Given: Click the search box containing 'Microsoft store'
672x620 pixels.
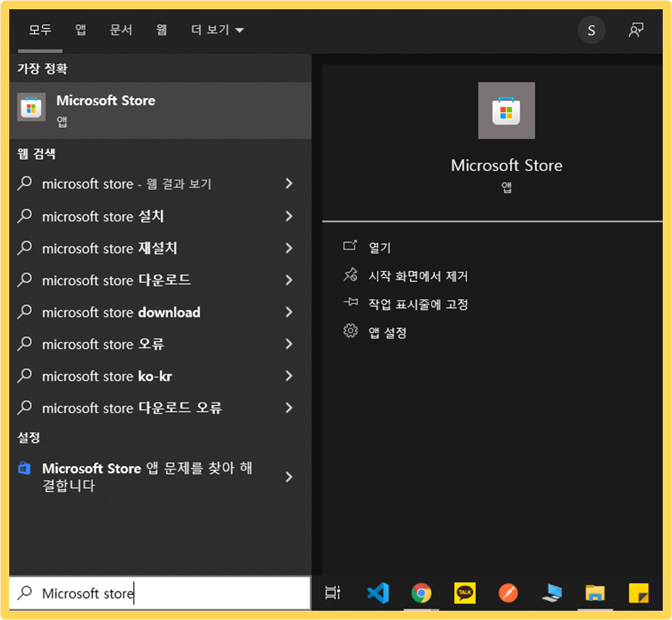Looking at the screenshot, I should [159, 593].
